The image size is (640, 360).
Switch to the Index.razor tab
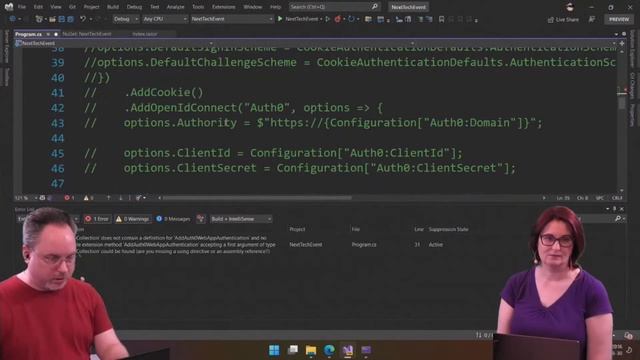pos(145,34)
